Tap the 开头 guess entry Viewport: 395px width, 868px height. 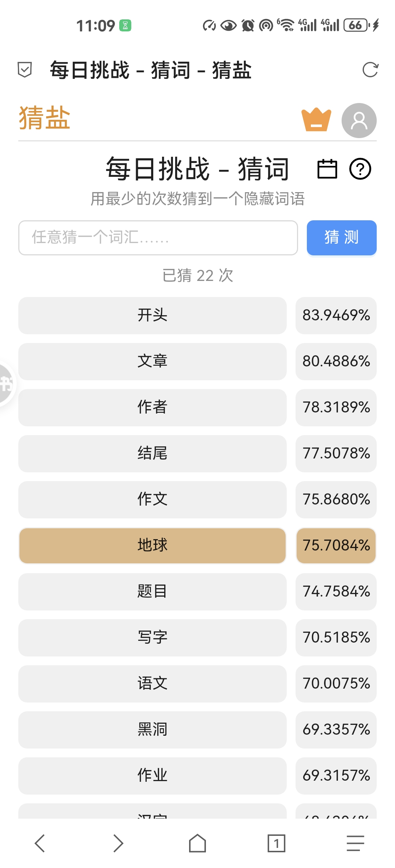click(x=152, y=315)
